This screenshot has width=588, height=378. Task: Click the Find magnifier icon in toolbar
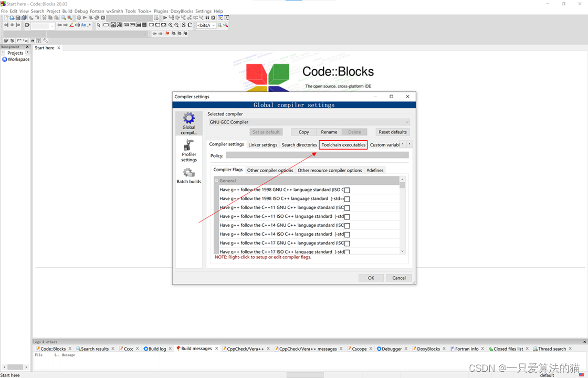click(x=64, y=18)
